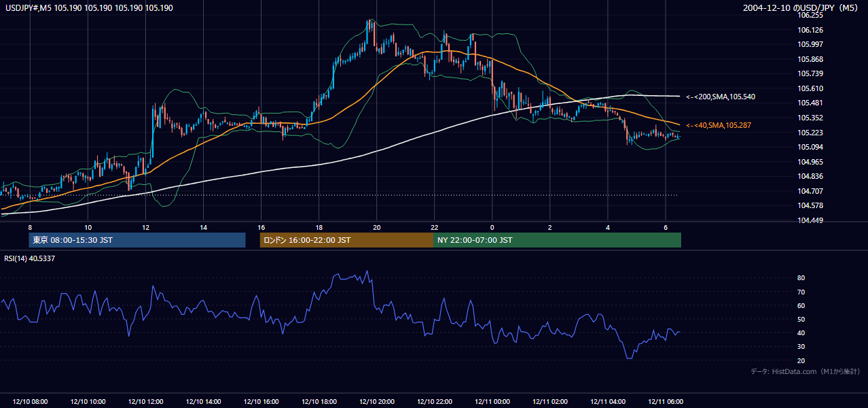Click price level 104.836 on the axis
This screenshot has width=868, height=408.
click(811, 176)
